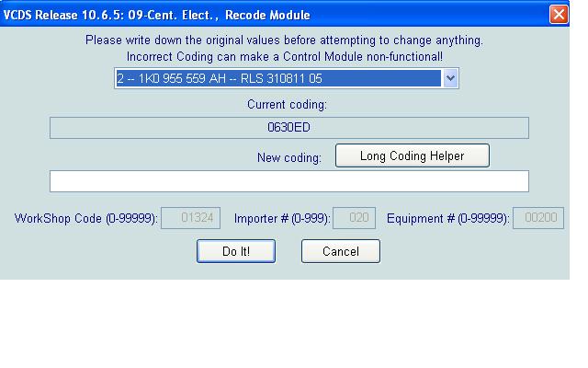
Task: Click the Importer # field 020
Action: coord(354,218)
